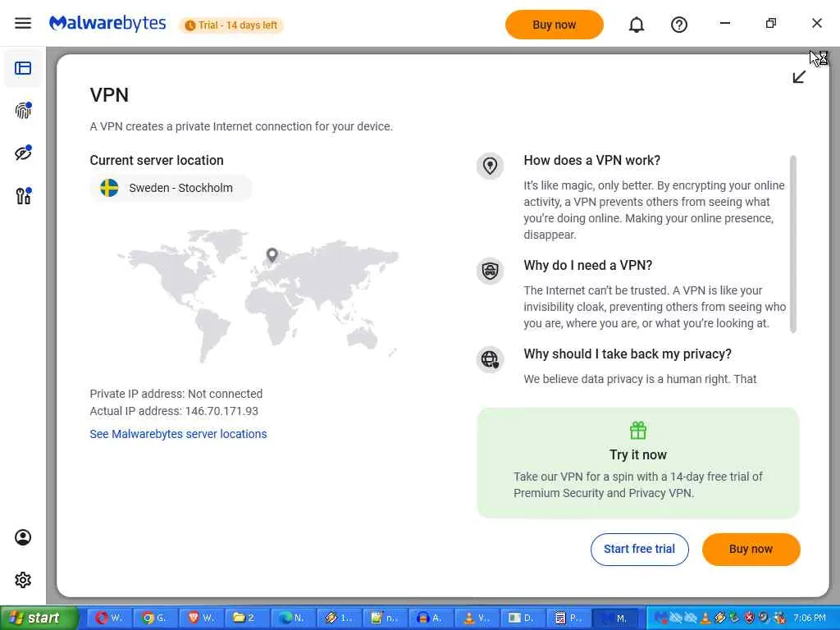Click the How does a VPN work? heading
This screenshot has width=840, height=630.
[x=591, y=160]
